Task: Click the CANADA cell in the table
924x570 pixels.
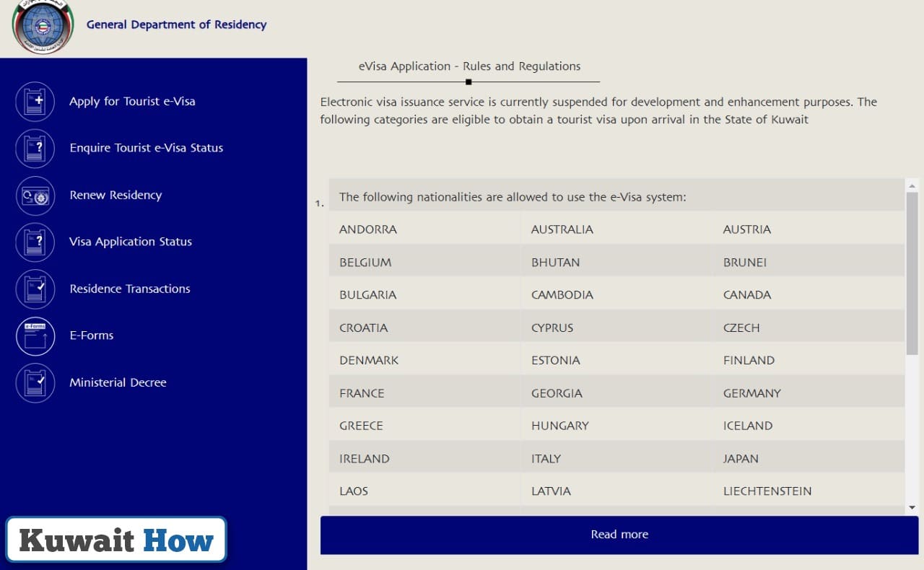Action: (747, 294)
